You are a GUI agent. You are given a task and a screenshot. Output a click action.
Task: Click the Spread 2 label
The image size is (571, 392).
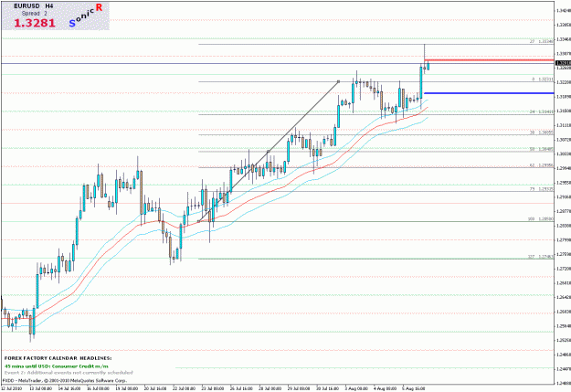coord(34,13)
